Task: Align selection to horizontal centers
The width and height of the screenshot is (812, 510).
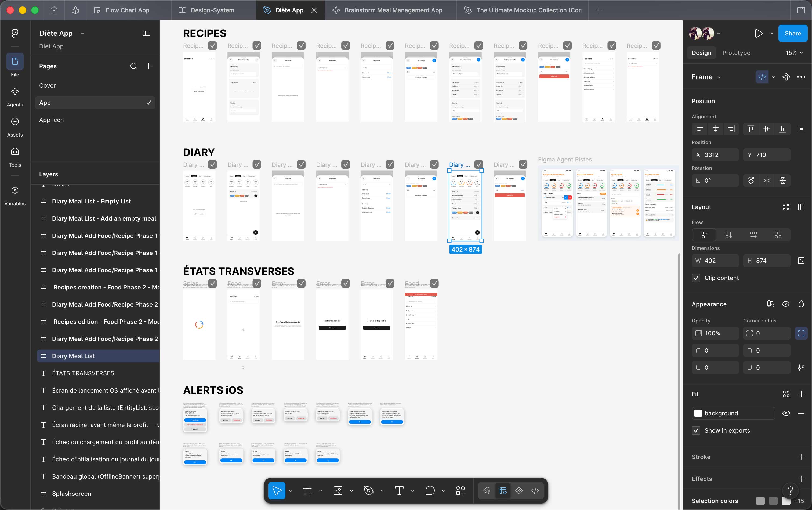Action: [x=715, y=129]
